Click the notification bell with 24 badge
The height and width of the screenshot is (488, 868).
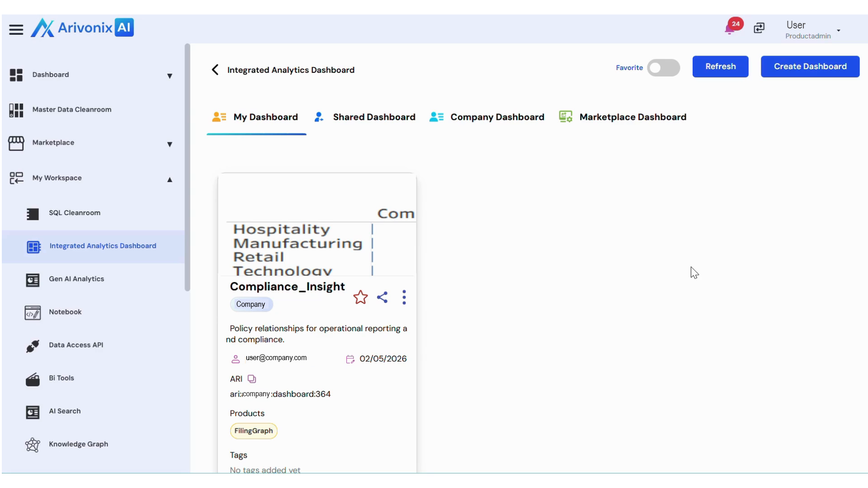coord(730,28)
